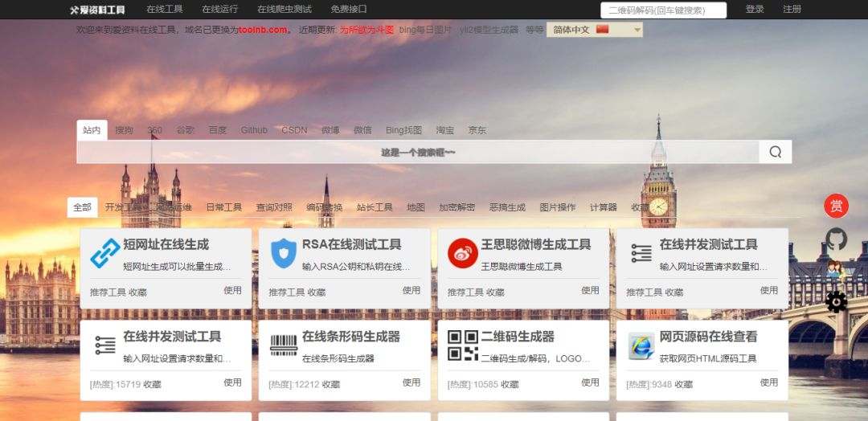Click 收藏 on the 网页源码在线查看 card

[x=684, y=384]
